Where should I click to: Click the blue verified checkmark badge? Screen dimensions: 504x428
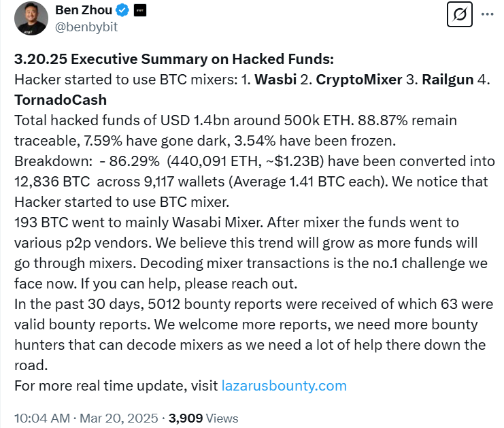122,10
